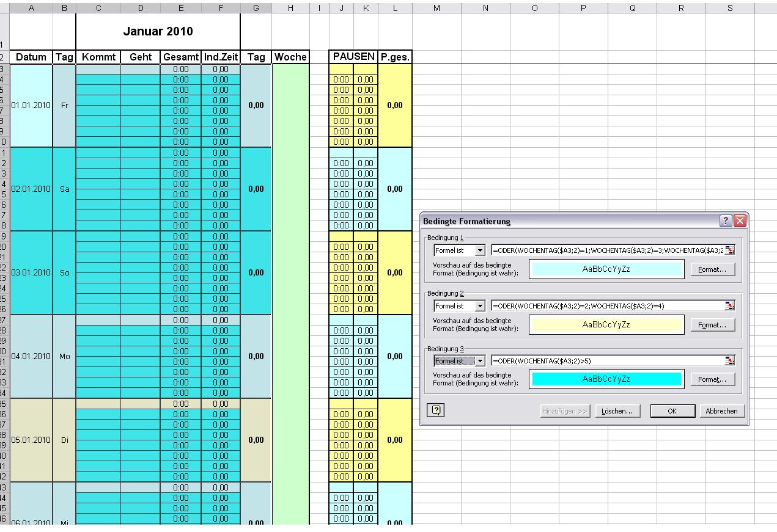Click the weekday cell 'Mo'
This screenshot has width=777, height=532.
click(64, 356)
